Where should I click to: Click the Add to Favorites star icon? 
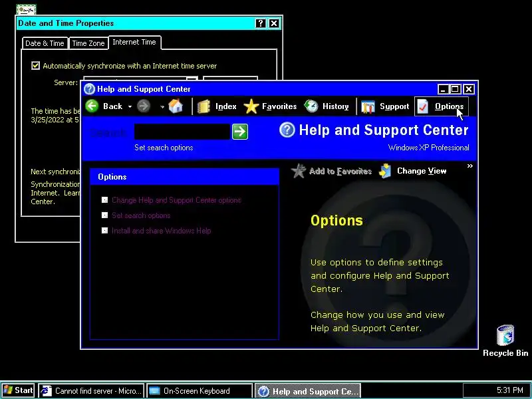pyautogui.click(x=299, y=171)
